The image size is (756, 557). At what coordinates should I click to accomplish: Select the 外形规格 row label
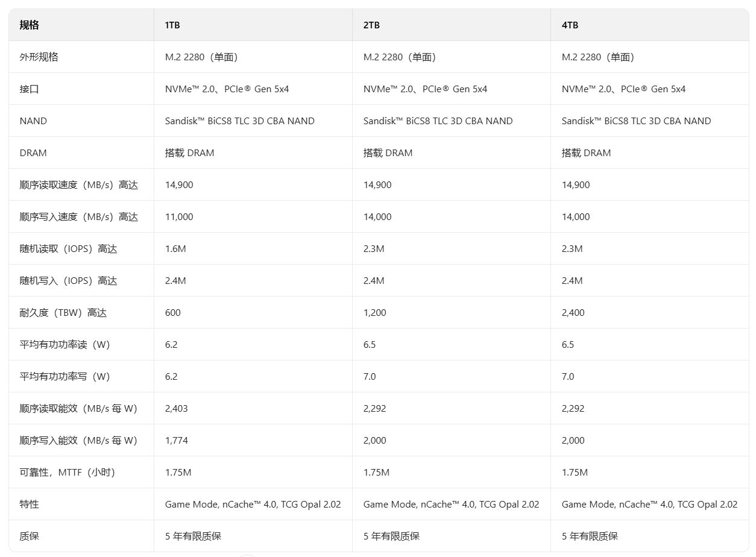point(39,57)
